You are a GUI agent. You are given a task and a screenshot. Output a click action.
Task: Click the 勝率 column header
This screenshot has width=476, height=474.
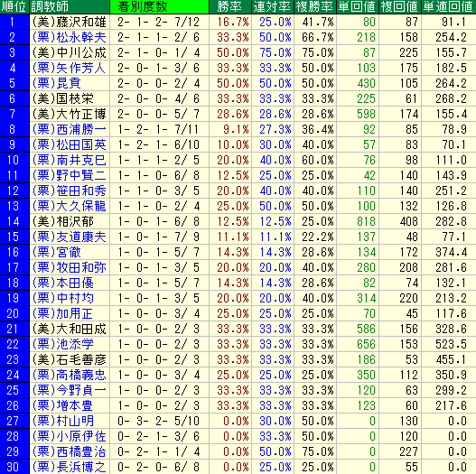pyautogui.click(x=230, y=6)
